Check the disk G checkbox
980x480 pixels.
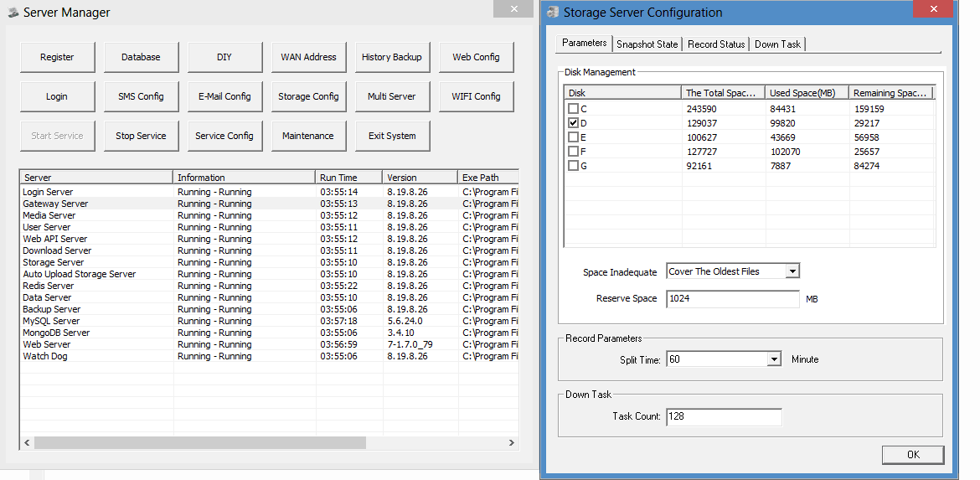point(573,166)
